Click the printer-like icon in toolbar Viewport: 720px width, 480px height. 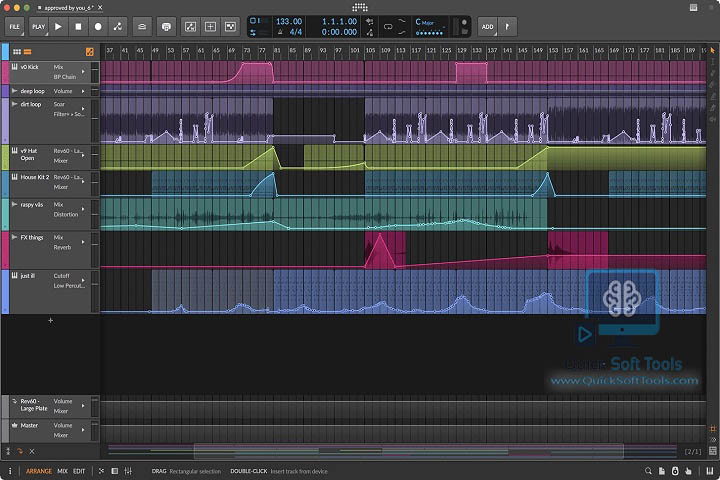coord(166,27)
